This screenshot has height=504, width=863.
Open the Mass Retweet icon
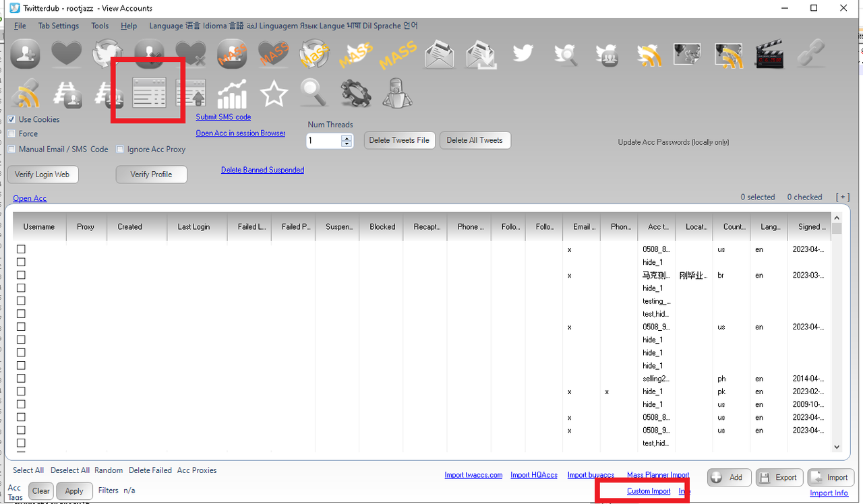pos(314,54)
